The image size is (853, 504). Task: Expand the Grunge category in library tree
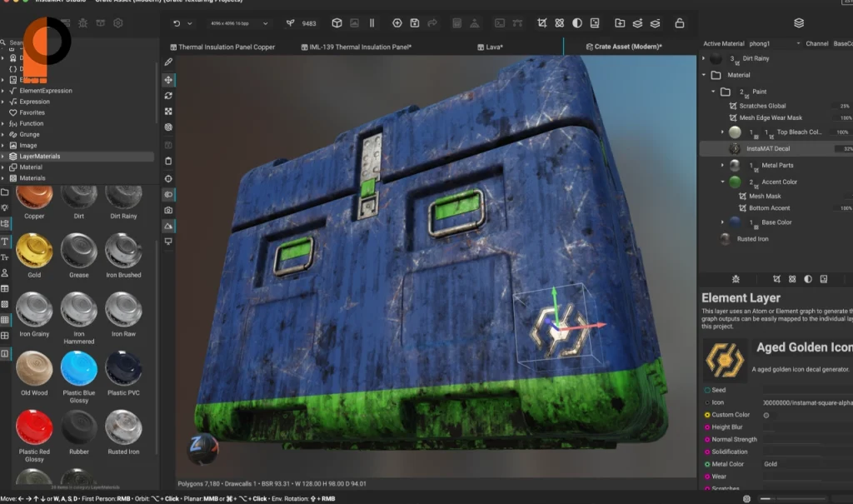click(3, 134)
